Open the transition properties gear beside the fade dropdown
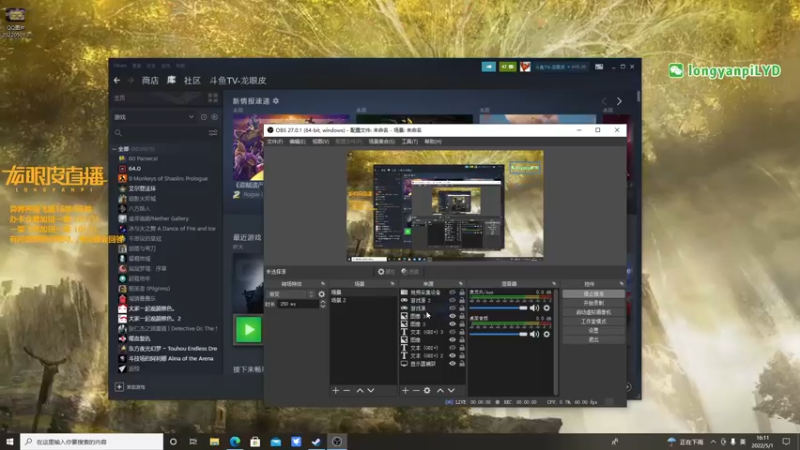800x450 pixels. pos(321,294)
